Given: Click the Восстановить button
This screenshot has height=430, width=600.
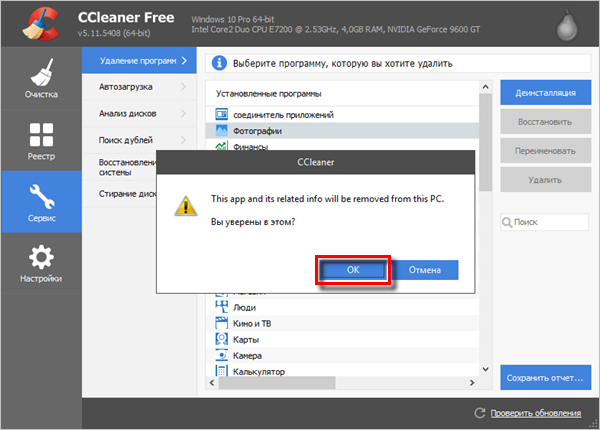Looking at the screenshot, I should [546, 122].
